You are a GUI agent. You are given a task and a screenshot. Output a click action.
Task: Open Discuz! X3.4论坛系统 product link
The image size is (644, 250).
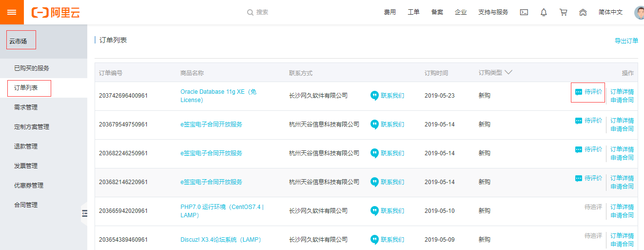221,240
